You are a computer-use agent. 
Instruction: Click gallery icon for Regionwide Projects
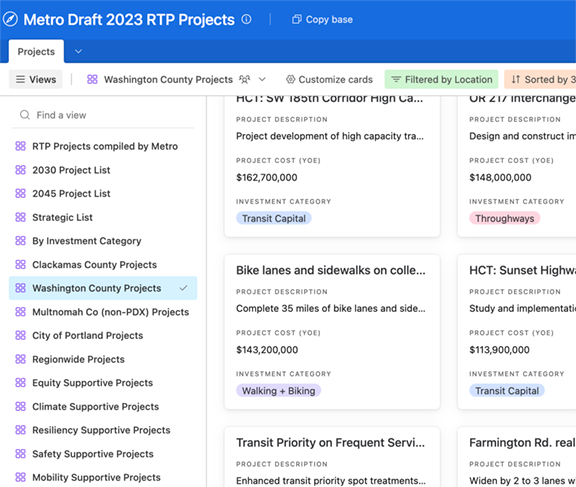coord(21,359)
